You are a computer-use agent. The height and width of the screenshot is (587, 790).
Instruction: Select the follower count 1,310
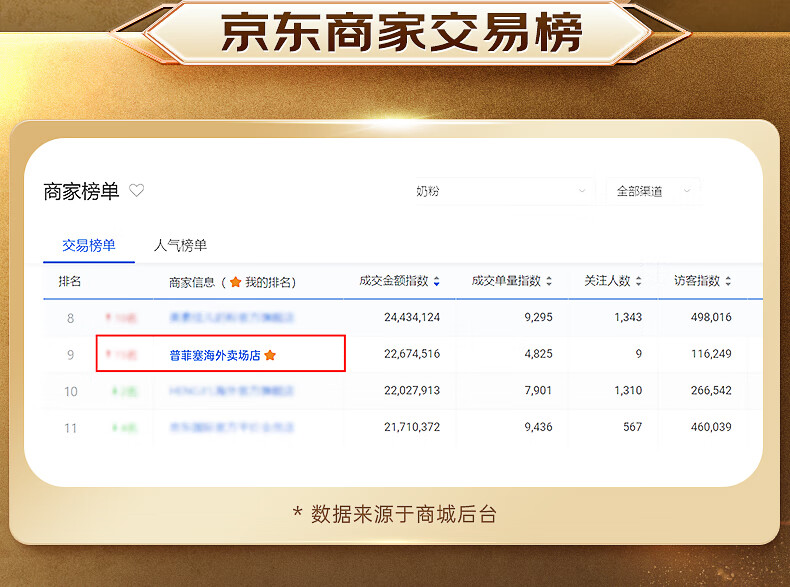click(628, 390)
